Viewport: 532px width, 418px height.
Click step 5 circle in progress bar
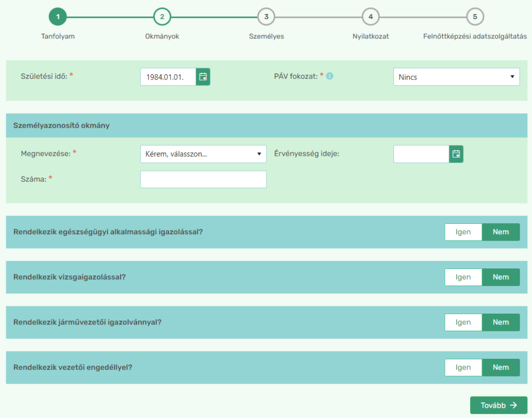click(x=475, y=17)
